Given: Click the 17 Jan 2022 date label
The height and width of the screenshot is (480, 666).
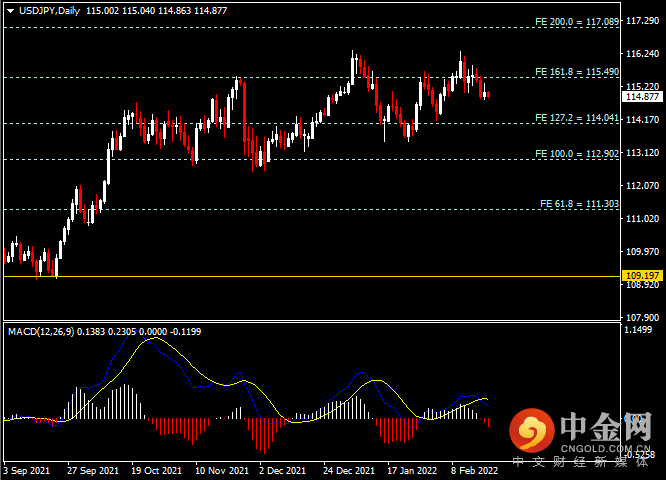Looking at the screenshot, I should tap(412, 471).
